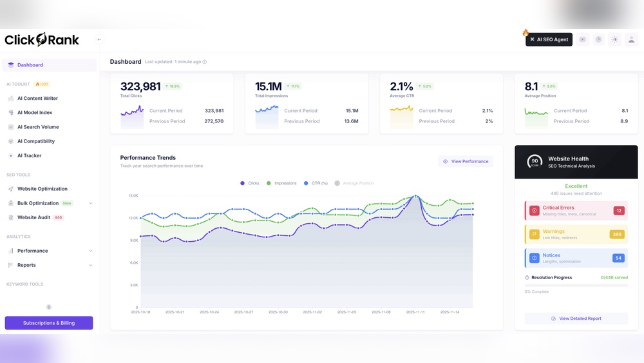Viewport: 644px width, 363px height.
Task: Go to Website Audit in sidebar
Action: pos(33,217)
